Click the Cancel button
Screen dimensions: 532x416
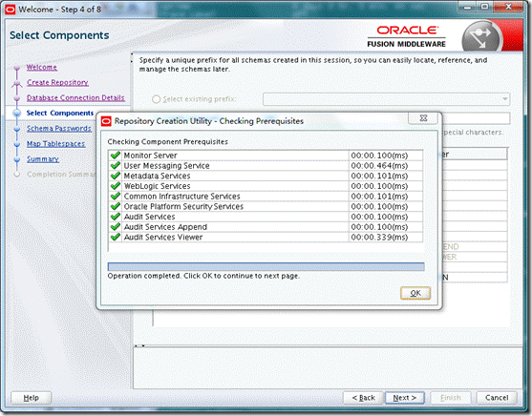click(497, 397)
